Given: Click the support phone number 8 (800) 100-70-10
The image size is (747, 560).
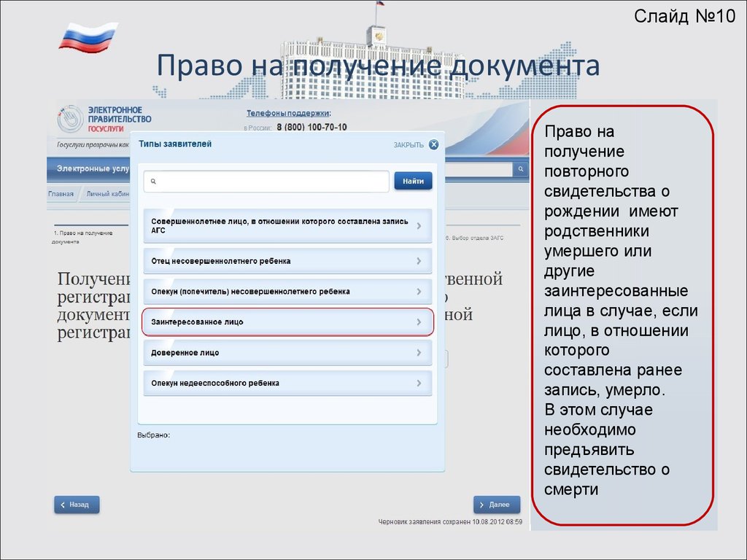Looking at the screenshot, I should (x=311, y=127).
